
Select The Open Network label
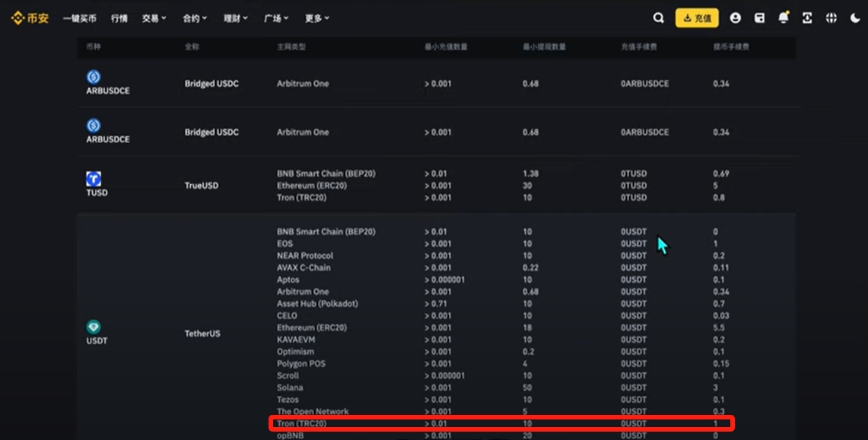coord(313,412)
